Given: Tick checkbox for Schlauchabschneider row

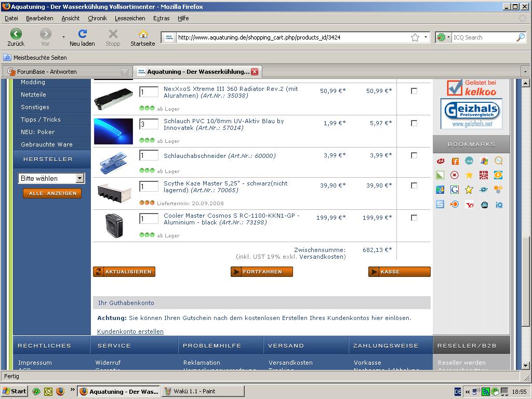Looking at the screenshot, I should pyautogui.click(x=414, y=155).
